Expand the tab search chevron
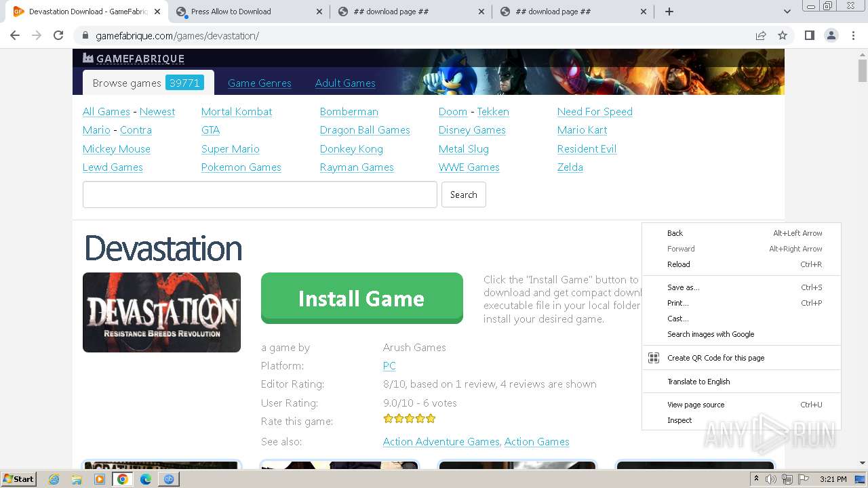The image size is (868, 488). (x=787, y=12)
